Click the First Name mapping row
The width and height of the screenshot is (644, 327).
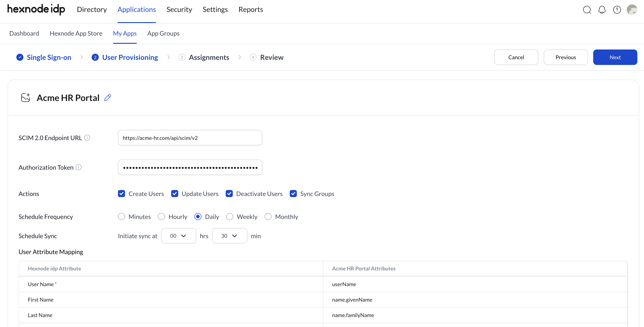point(323,299)
